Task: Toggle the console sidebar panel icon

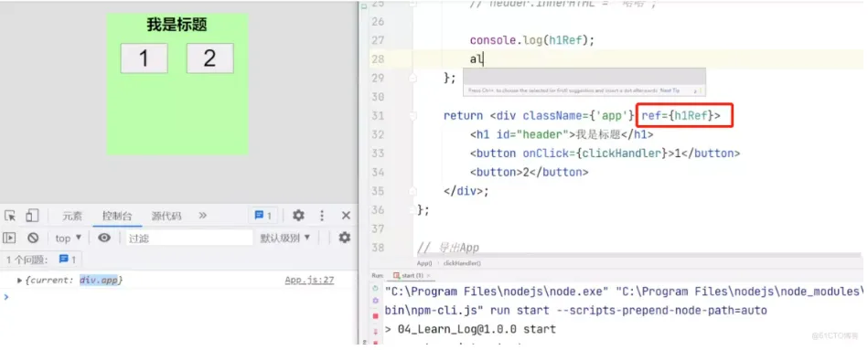Action: click(9, 238)
